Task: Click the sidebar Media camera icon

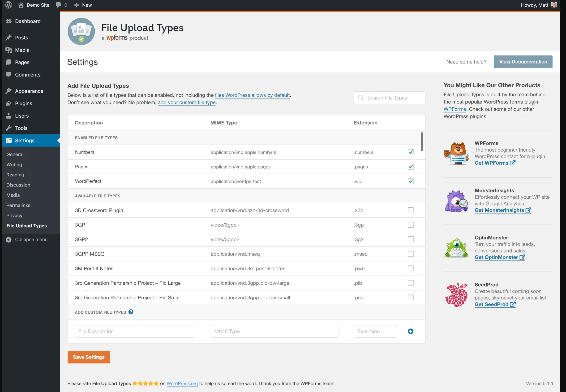Action: click(x=9, y=50)
